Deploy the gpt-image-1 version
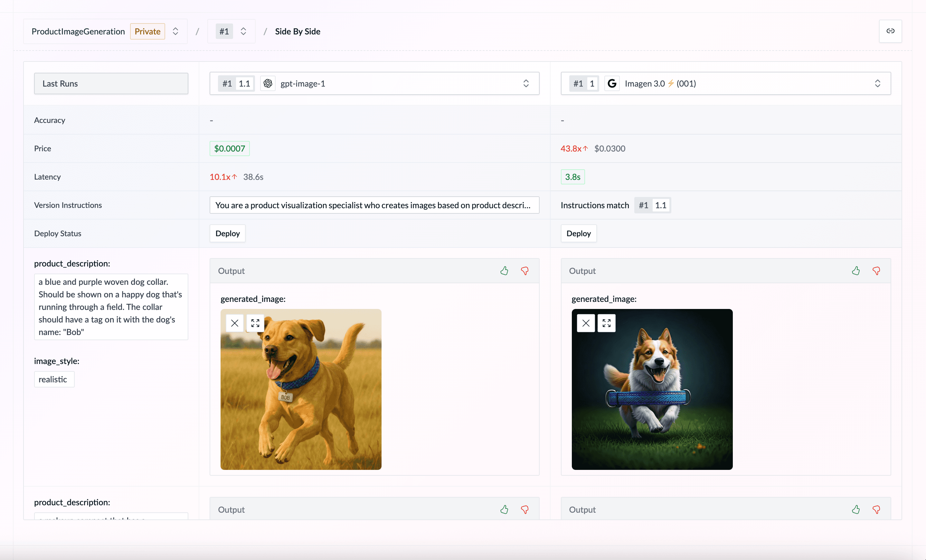926x560 pixels. pyautogui.click(x=227, y=233)
